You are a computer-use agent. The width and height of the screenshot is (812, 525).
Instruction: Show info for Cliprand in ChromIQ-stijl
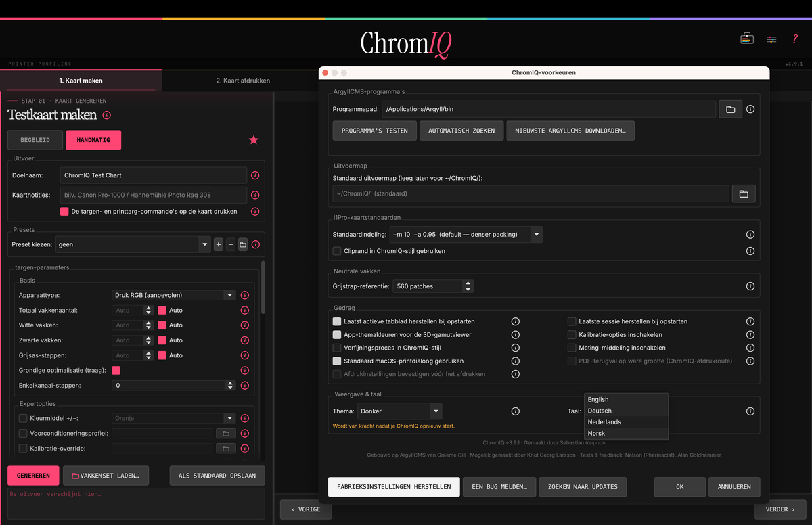tap(750, 251)
